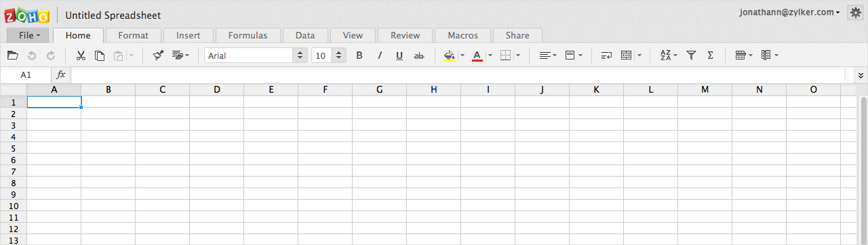This screenshot has width=868, height=245.
Task: Select column header H
Action: coord(433,89)
